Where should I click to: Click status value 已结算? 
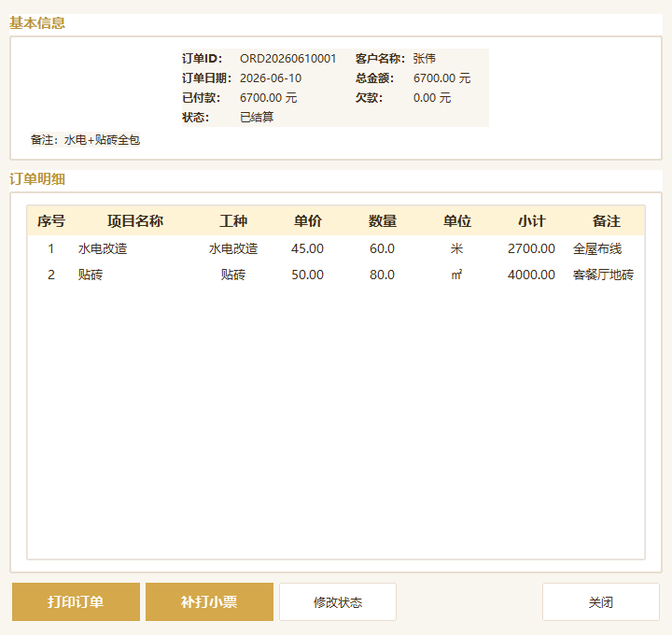[x=257, y=118]
